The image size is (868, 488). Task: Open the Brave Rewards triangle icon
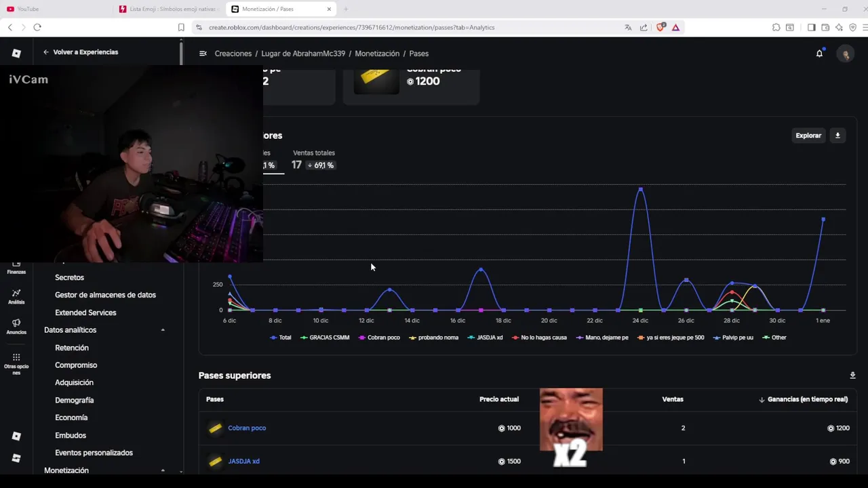click(675, 27)
